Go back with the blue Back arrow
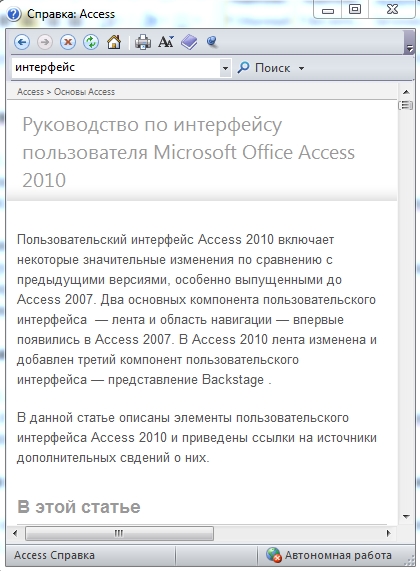 (x=22, y=42)
